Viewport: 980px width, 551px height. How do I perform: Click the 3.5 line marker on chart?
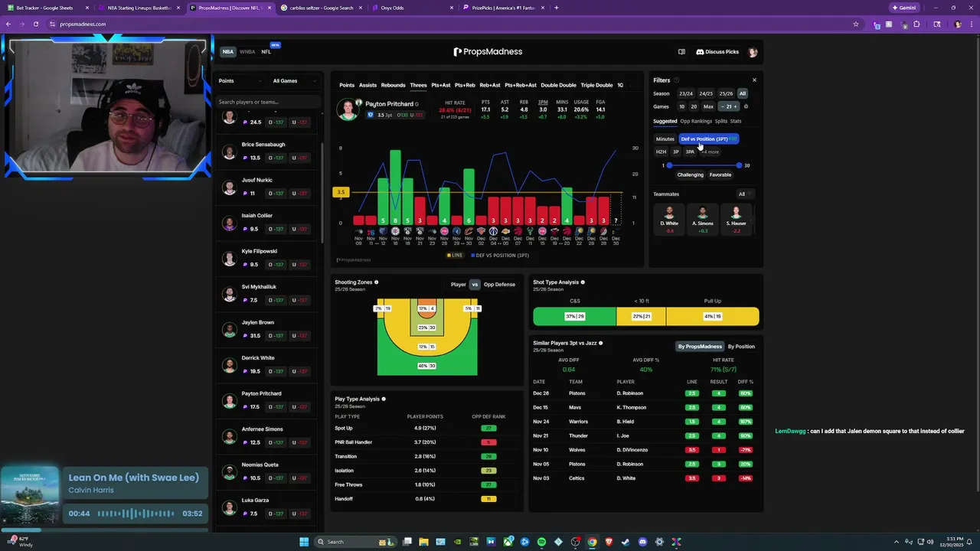(x=341, y=192)
